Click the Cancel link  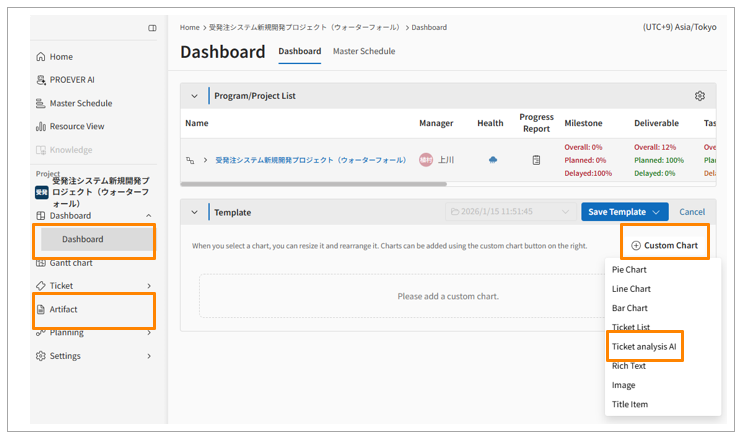click(x=692, y=212)
